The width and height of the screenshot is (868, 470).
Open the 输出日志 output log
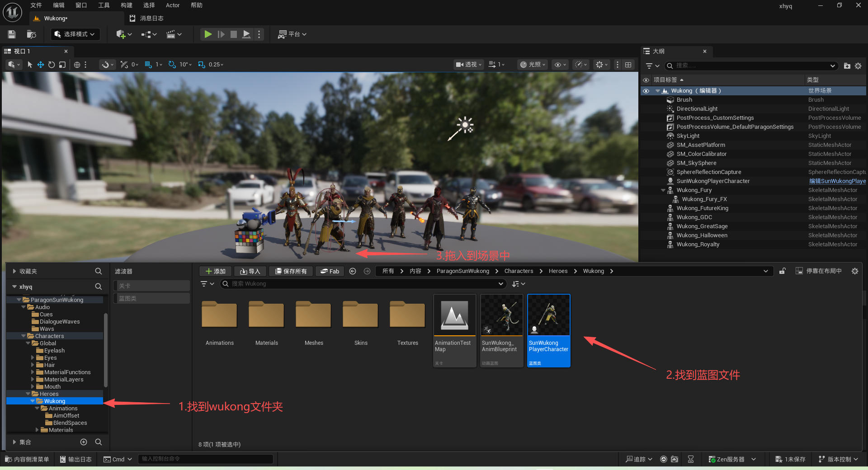(76, 459)
